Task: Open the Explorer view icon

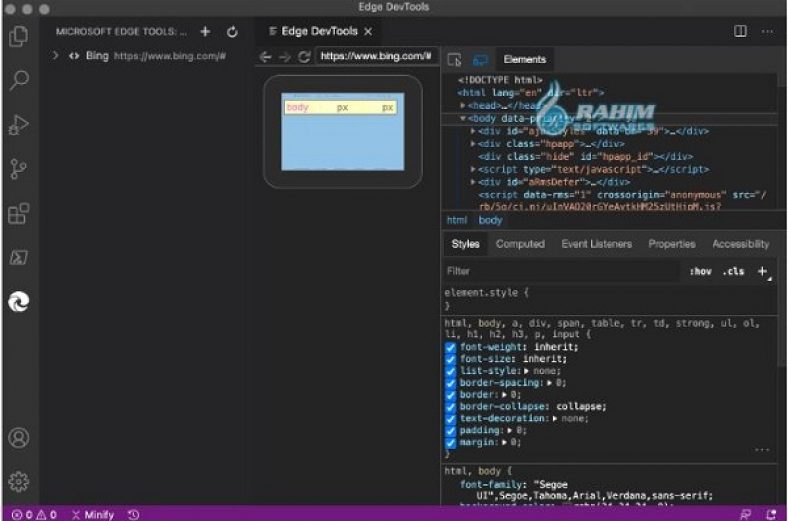Action: pos(19,36)
